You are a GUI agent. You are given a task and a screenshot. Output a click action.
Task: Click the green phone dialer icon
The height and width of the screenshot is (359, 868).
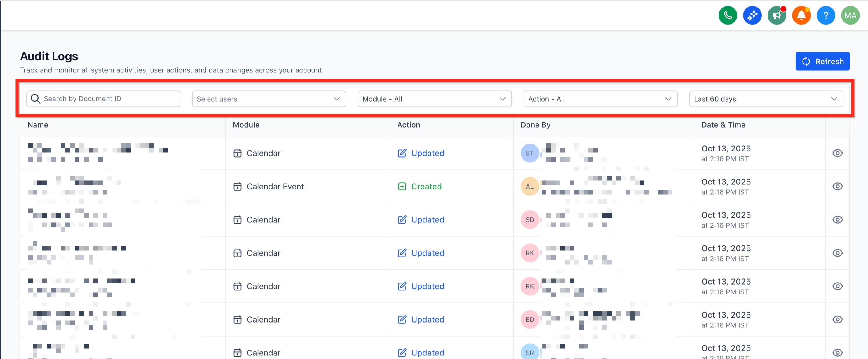point(728,15)
